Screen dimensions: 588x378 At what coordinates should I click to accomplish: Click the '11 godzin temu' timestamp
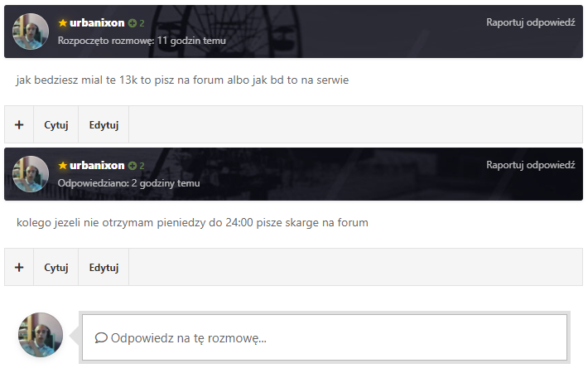pos(191,41)
